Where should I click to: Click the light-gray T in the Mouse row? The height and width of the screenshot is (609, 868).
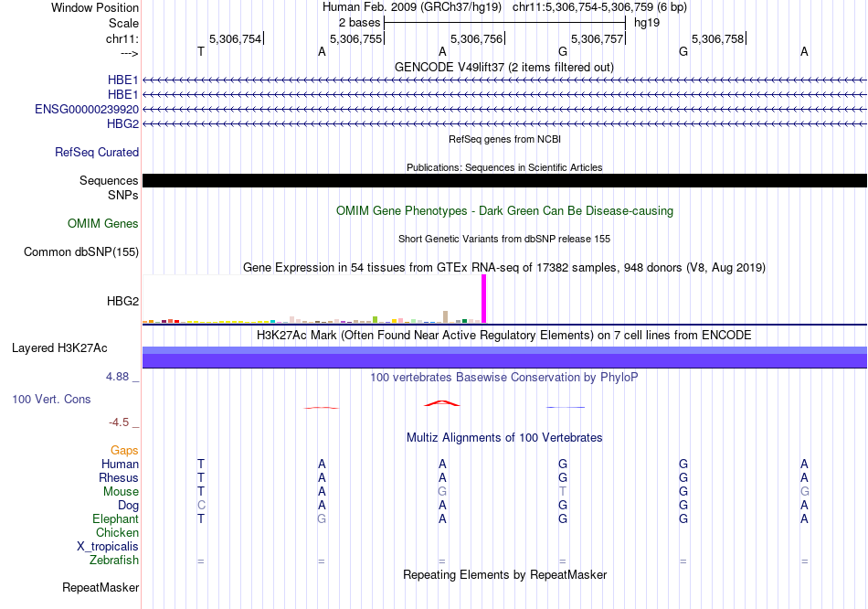(x=563, y=492)
